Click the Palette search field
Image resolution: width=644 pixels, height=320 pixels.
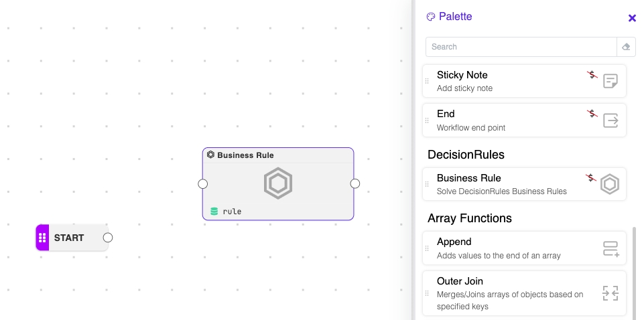click(521, 47)
